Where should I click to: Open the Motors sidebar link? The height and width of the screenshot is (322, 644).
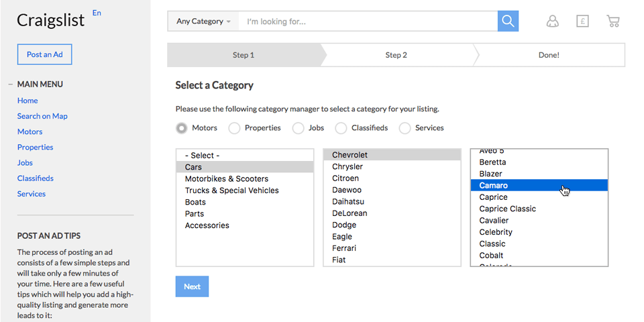coord(30,132)
